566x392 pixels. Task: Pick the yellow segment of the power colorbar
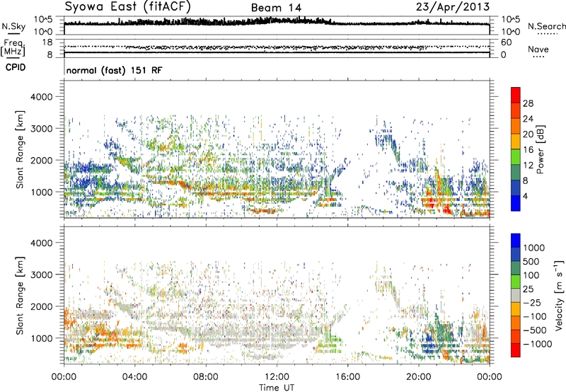click(x=516, y=141)
